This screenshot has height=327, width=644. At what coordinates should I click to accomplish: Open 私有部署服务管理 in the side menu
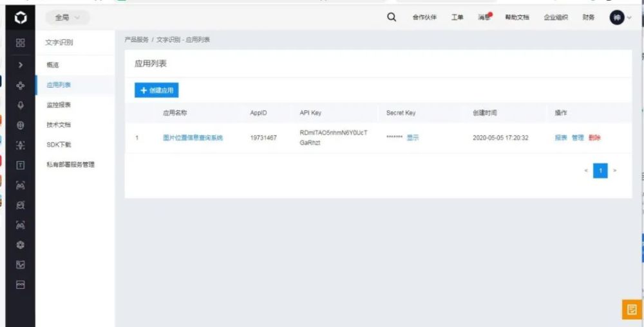pos(71,164)
